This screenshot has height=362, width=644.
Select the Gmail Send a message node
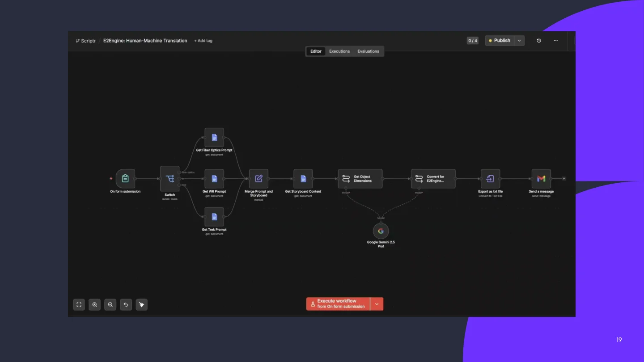point(541,179)
